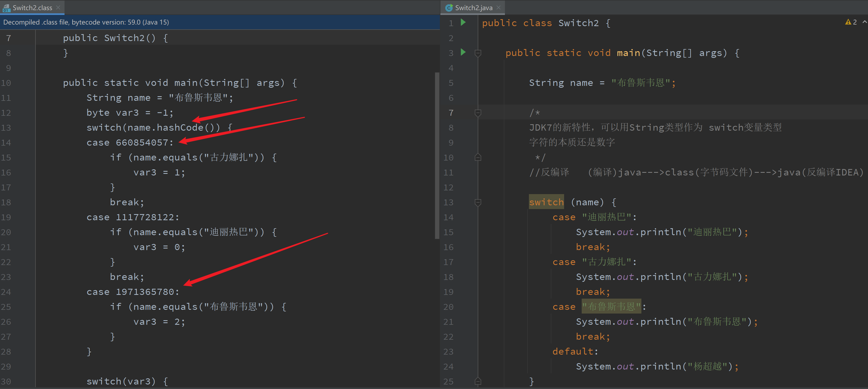Click the Switch2.class file tab icon

click(x=6, y=8)
